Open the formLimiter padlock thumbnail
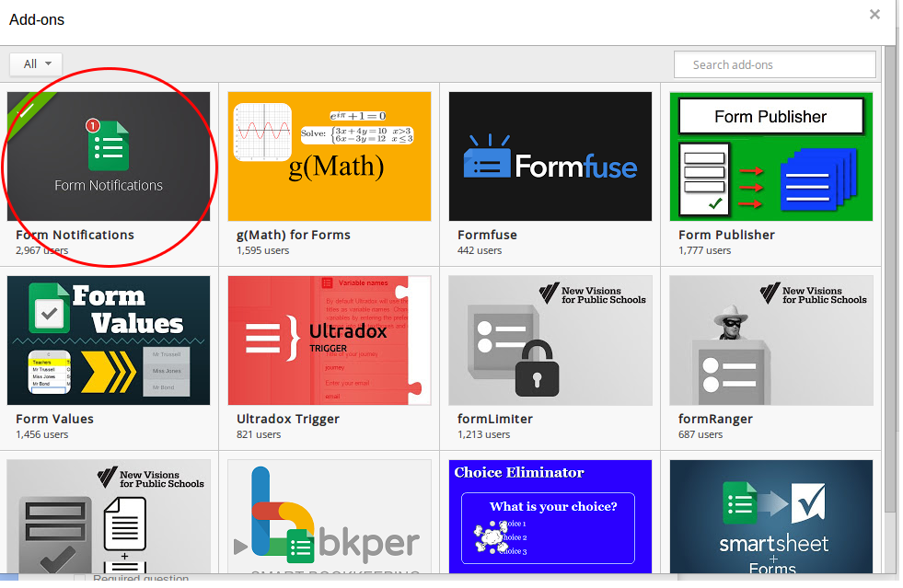Image resolution: width=903 pixels, height=588 pixels. pos(550,340)
